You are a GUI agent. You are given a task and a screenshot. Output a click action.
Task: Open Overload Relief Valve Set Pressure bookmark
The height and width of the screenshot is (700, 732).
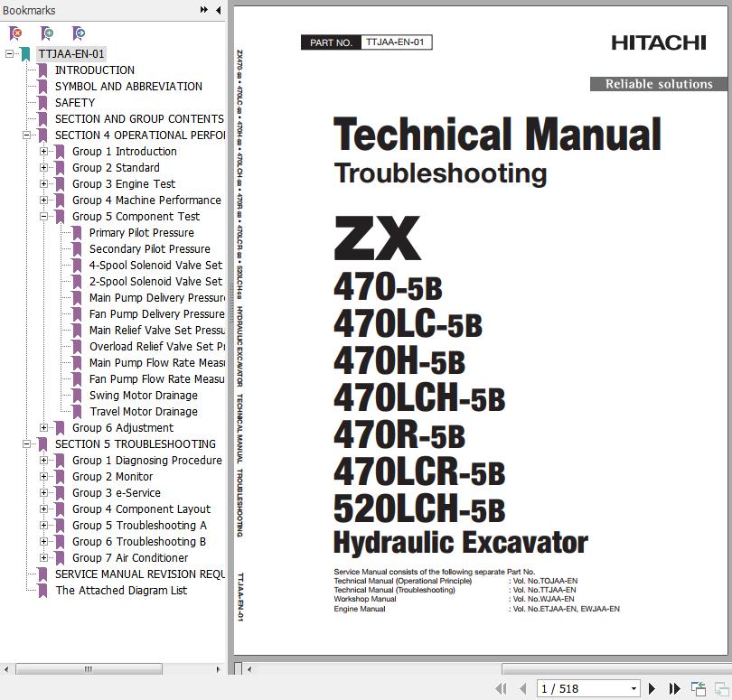157,347
